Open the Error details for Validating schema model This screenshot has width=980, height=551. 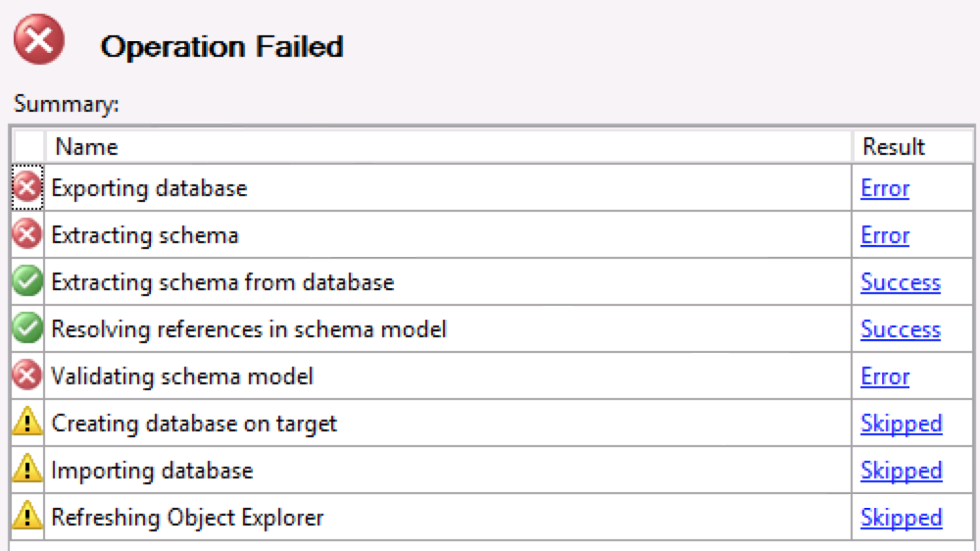pos(885,376)
